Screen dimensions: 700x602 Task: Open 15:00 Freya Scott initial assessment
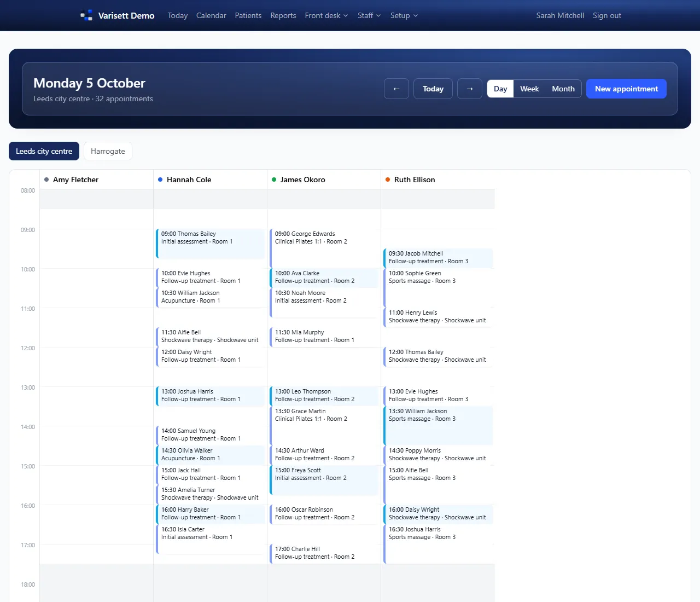click(324, 480)
